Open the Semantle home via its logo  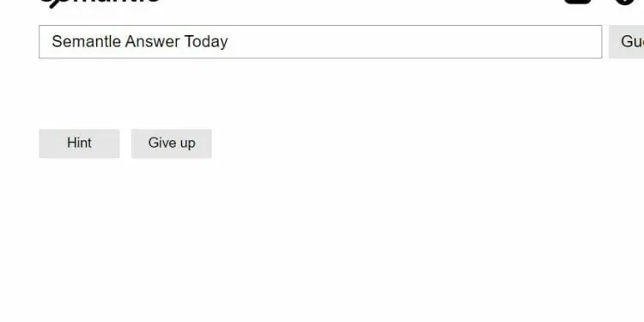point(100,3)
